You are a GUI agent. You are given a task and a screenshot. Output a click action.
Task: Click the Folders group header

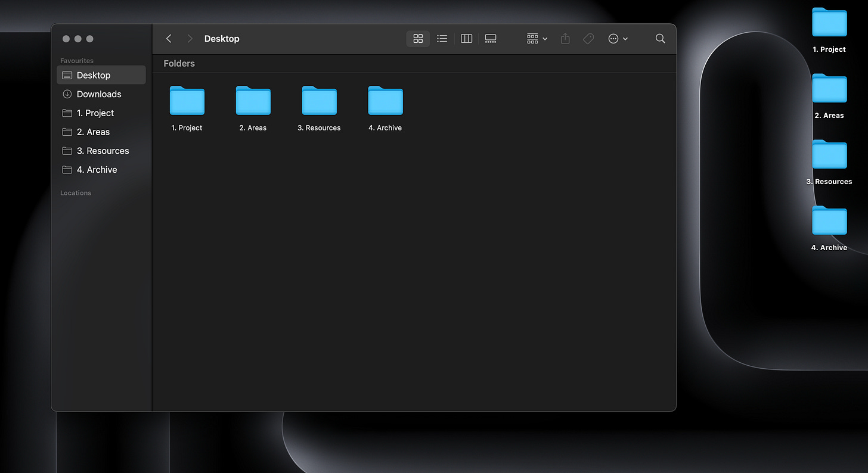179,64
